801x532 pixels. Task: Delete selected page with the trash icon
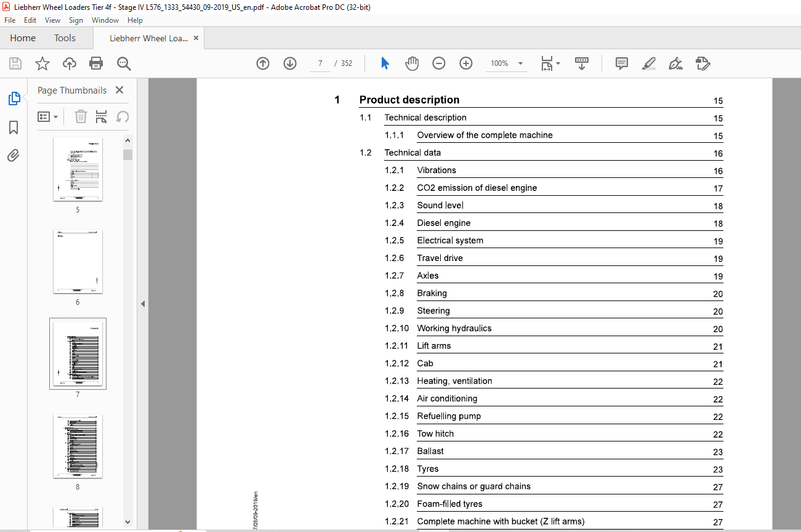pos(81,116)
